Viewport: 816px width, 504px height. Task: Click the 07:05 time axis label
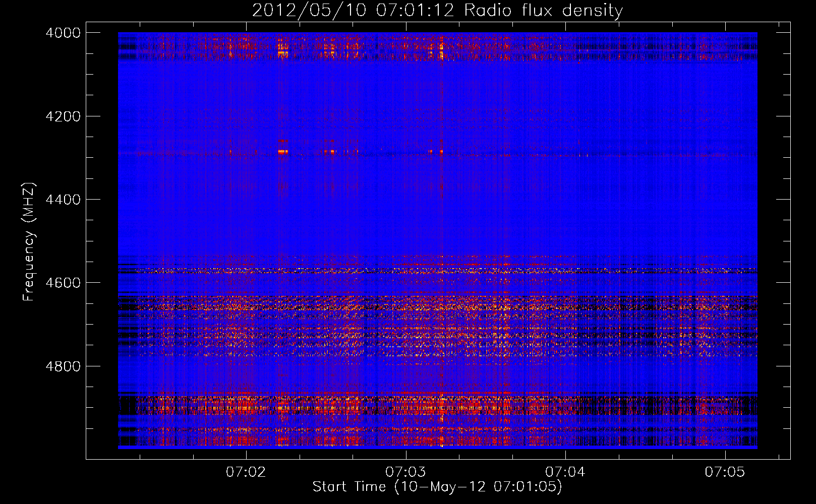725,472
